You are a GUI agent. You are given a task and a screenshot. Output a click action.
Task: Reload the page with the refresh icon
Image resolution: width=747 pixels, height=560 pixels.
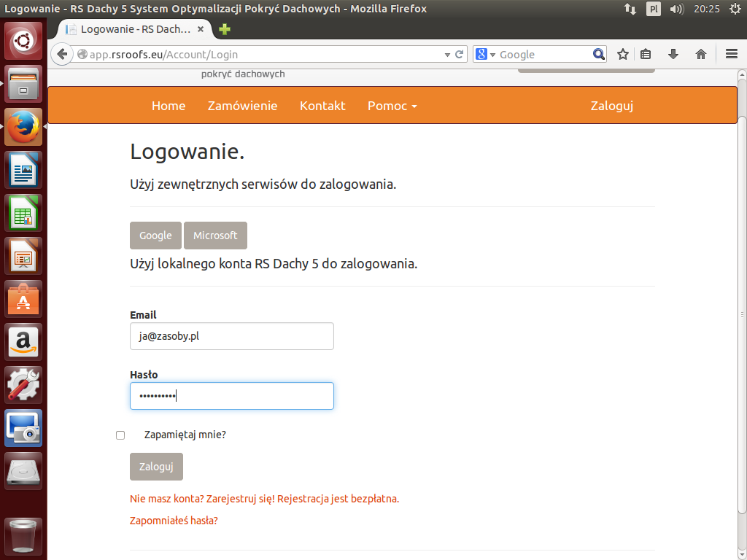460,55
